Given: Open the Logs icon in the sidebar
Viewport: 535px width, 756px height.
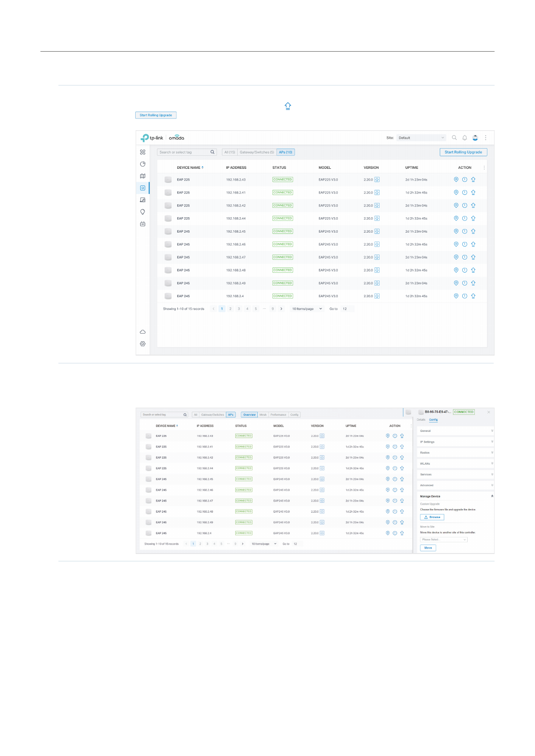Looking at the screenshot, I should pyautogui.click(x=142, y=224).
